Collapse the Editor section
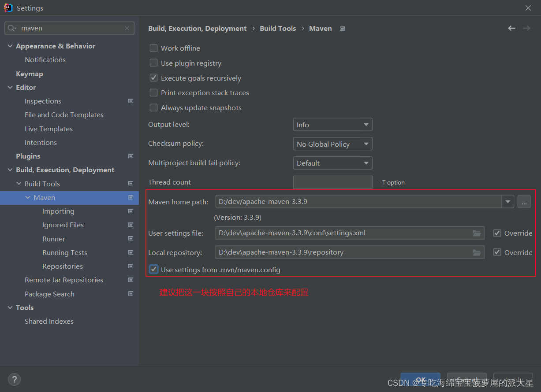The image size is (541, 392). tap(10, 87)
